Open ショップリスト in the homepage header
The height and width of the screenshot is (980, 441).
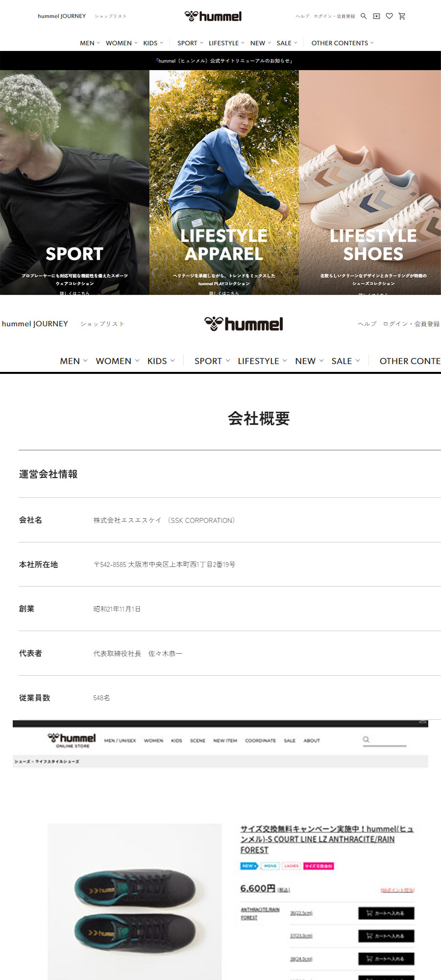111,16
